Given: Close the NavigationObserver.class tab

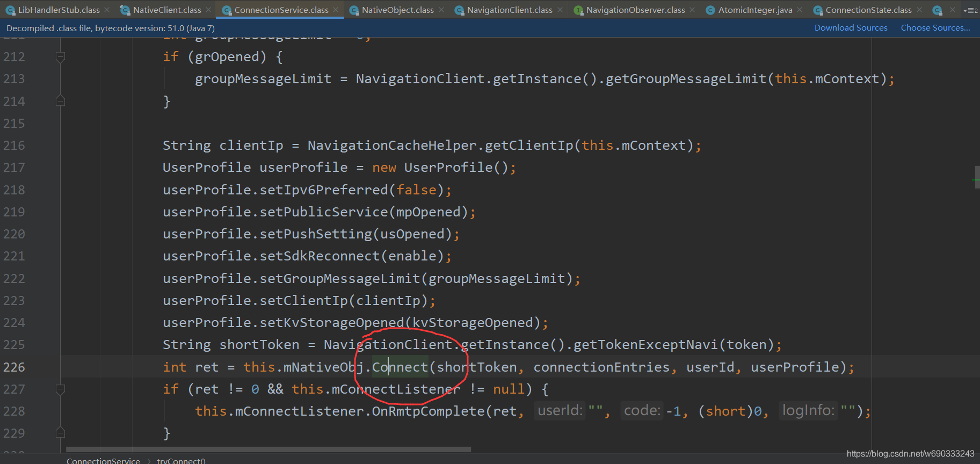Looking at the screenshot, I should coord(692,10).
